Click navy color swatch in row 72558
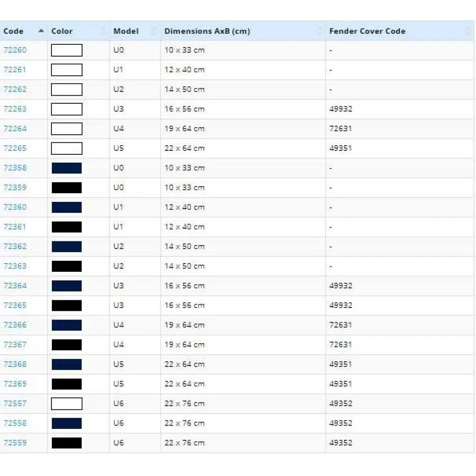Screen dimensions: 476x476 click(x=67, y=423)
